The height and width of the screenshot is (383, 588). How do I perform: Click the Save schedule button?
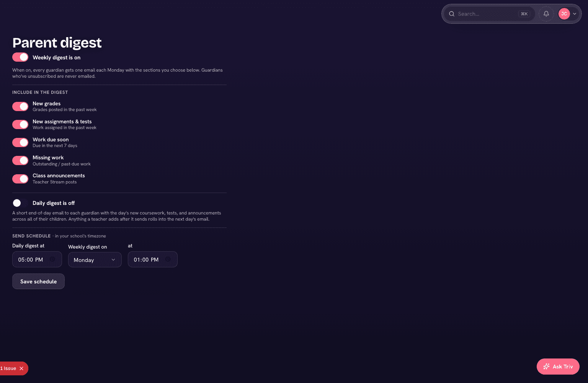38,282
